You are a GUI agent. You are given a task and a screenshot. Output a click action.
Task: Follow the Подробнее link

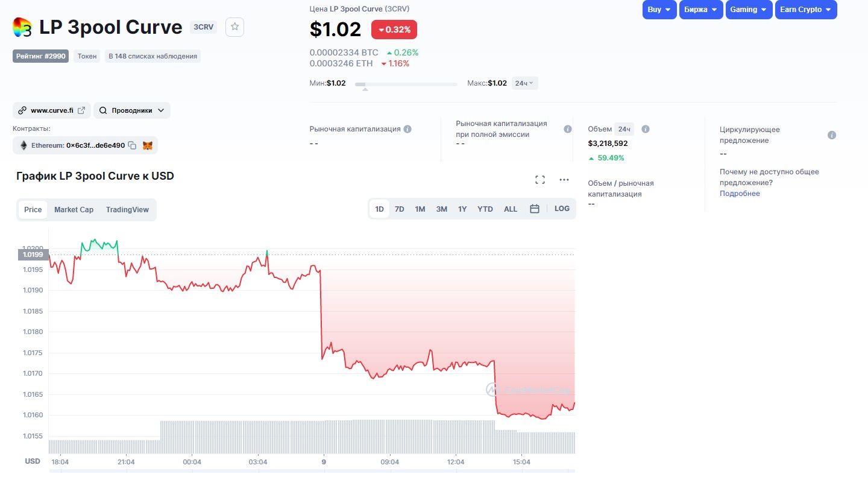click(740, 194)
